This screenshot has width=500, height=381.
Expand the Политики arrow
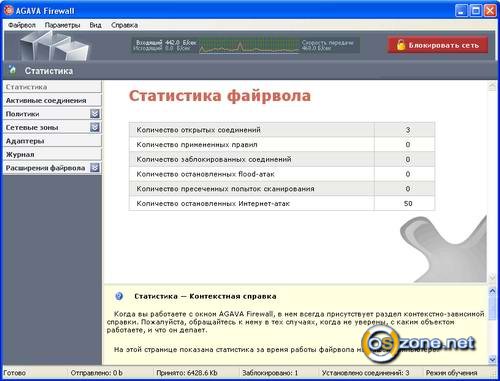point(95,114)
